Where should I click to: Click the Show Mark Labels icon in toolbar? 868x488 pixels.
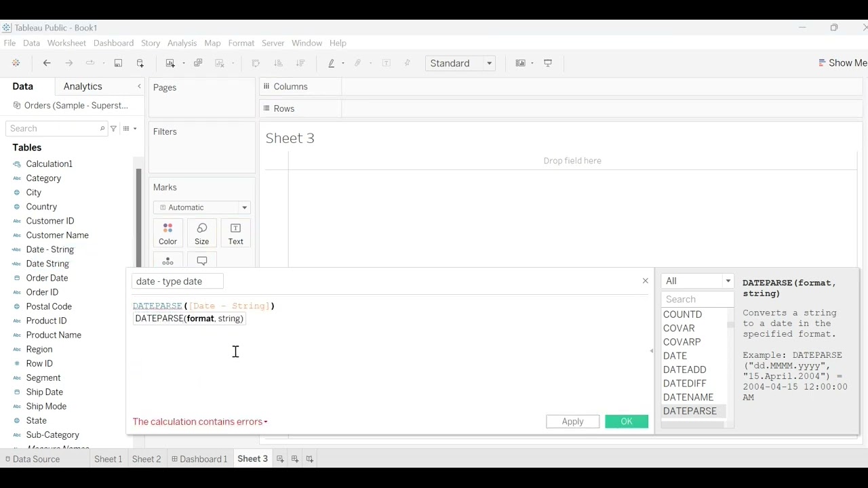coord(387,63)
